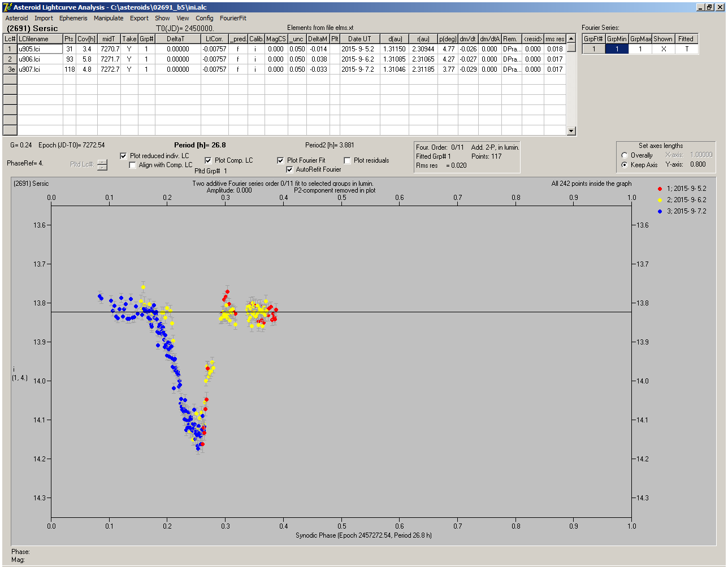This screenshot has width=728, height=567.
Task: Open the Show menu
Action: coord(162,18)
